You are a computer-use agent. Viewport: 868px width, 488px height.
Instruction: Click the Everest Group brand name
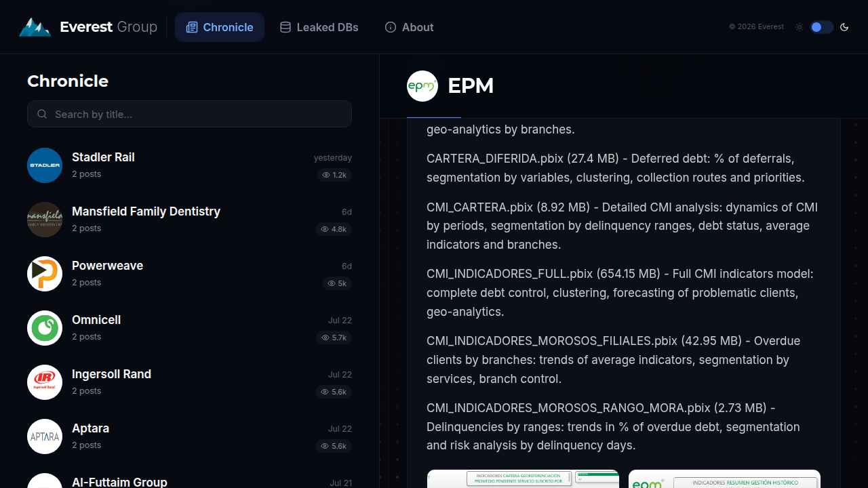coord(108,27)
